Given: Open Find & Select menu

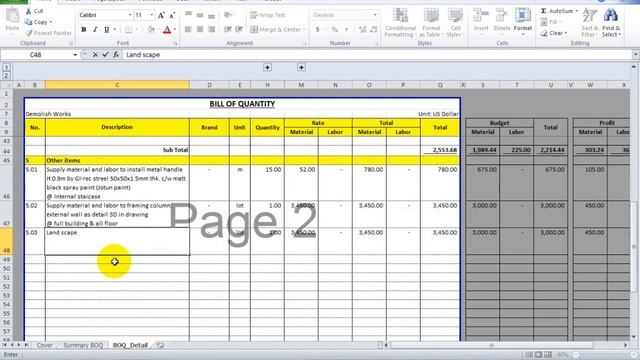Looking at the screenshot, I should coord(611,22).
